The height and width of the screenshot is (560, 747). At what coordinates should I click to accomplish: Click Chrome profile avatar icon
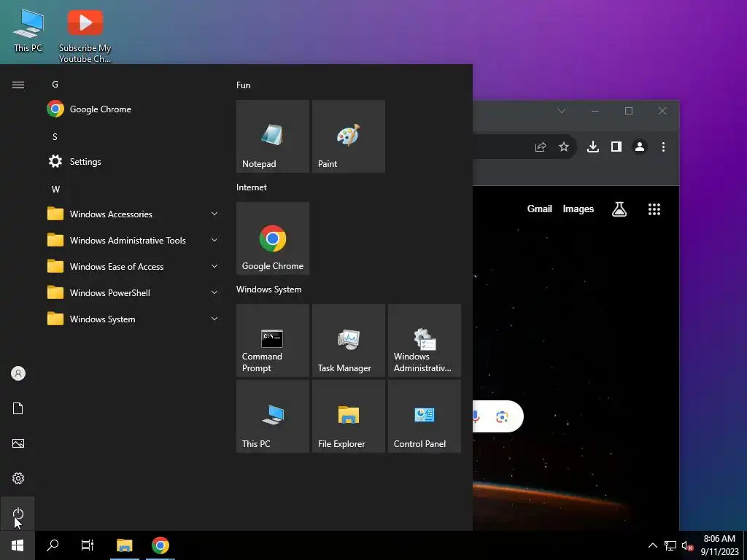point(639,147)
